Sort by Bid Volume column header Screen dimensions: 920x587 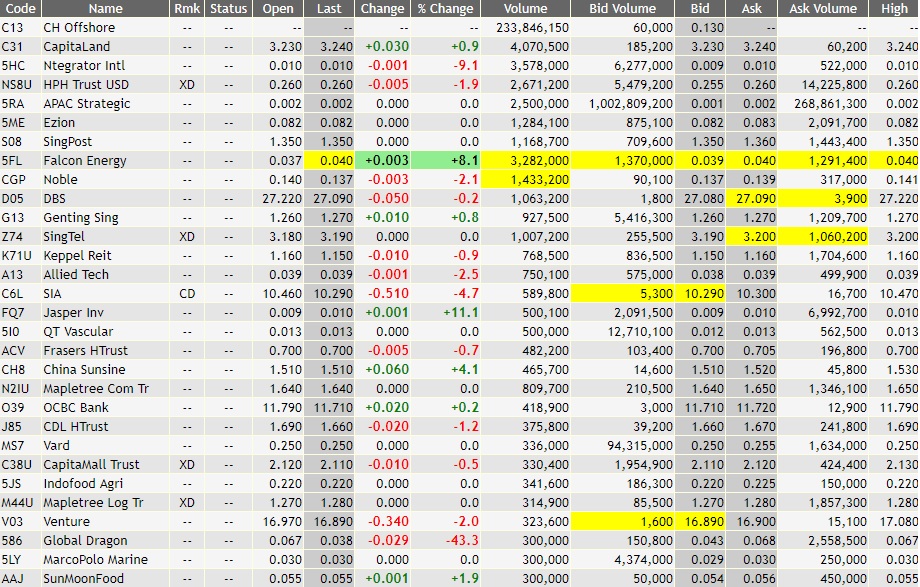[x=623, y=8]
